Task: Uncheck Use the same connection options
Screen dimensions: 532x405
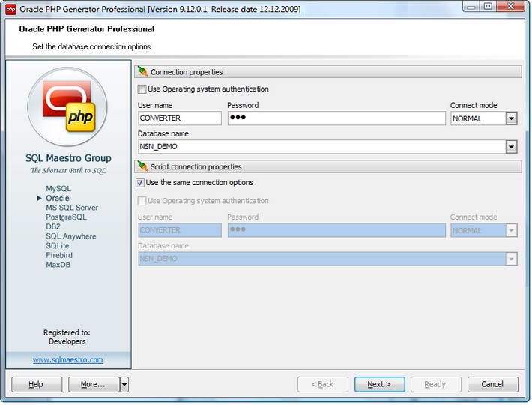Action: click(140, 183)
